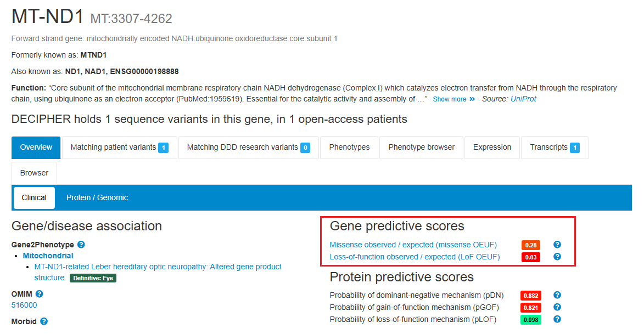
Task: Open help for pDN probability score
Action: click(x=557, y=295)
